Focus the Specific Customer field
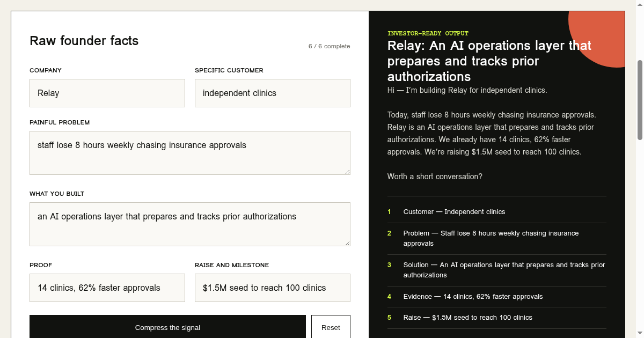The image size is (644, 338). coord(273,93)
